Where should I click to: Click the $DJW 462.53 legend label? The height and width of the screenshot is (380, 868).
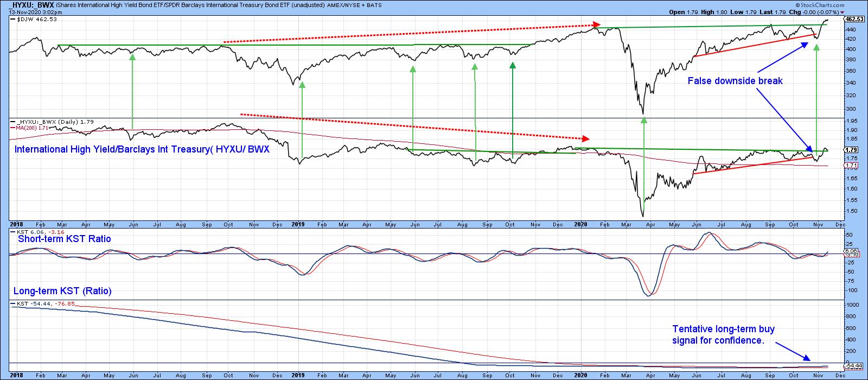[x=37, y=19]
